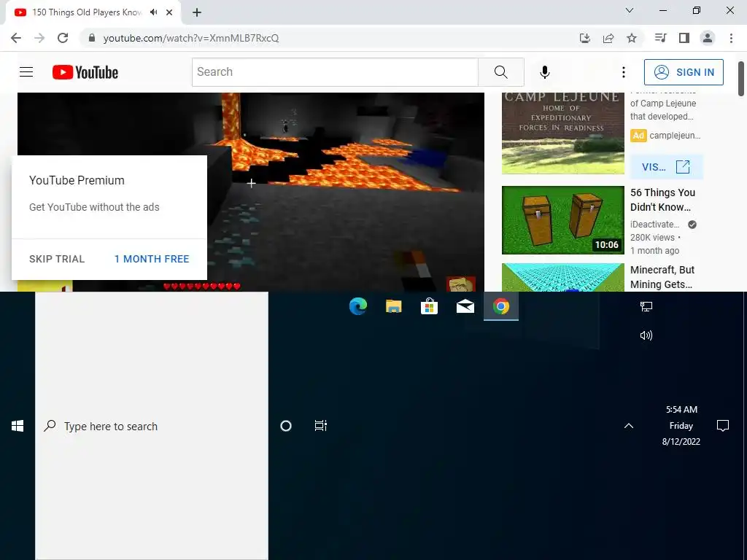Screen dimensions: 747x560
Task: Click the Ad camplejeun... advertiser link
Action: pyautogui.click(x=665, y=136)
